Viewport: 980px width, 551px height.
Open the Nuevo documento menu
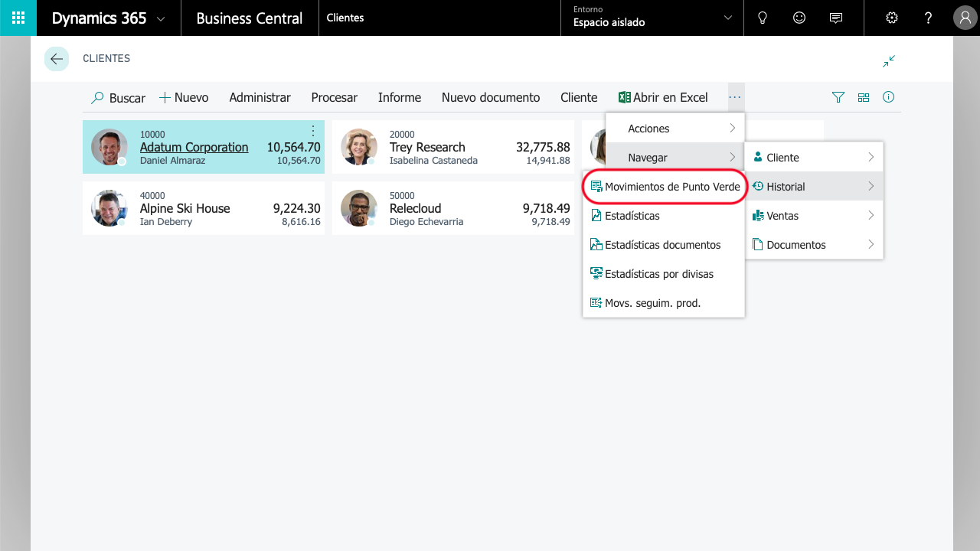(x=491, y=97)
